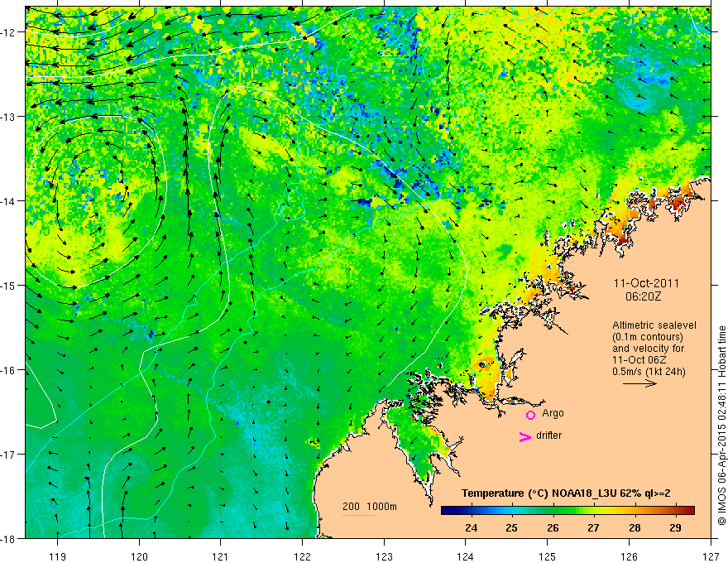The height and width of the screenshot is (563, 728).
Task: Click 'Altimetric sealevel' legend text
Action: pos(654,325)
